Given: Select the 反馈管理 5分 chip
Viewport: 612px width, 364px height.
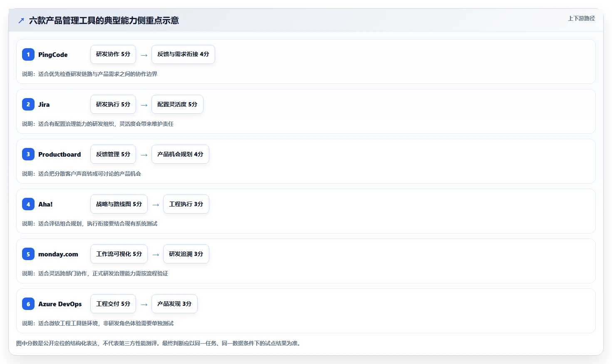Looking at the screenshot, I should 113,154.
